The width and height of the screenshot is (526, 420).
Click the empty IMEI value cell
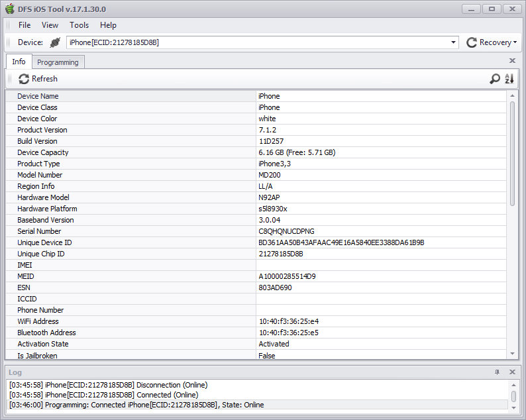(381, 266)
